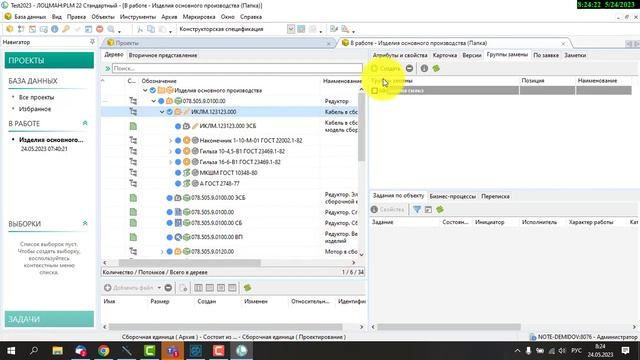Screen dimensions: 640x360
Task: Open the ПРОЕКТЫ navigator section
Action: (49, 60)
